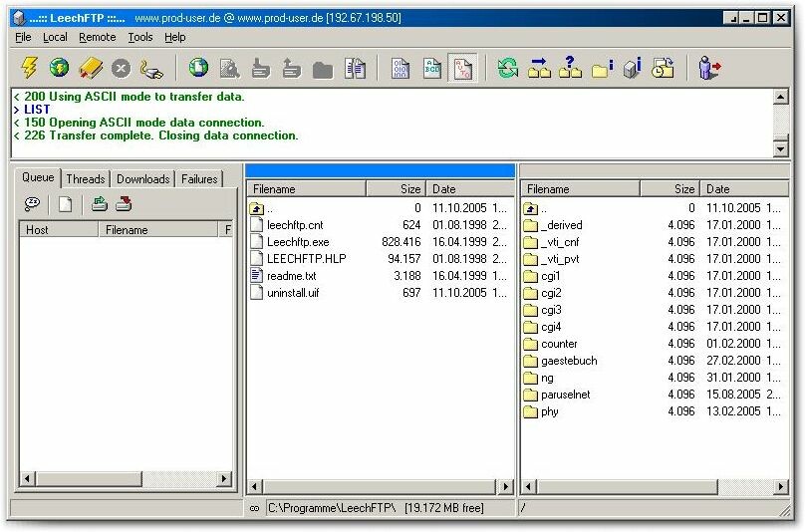This screenshot has height=532, width=805.
Task: Click the sleeping thought-bubble queue icon
Action: (x=32, y=204)
